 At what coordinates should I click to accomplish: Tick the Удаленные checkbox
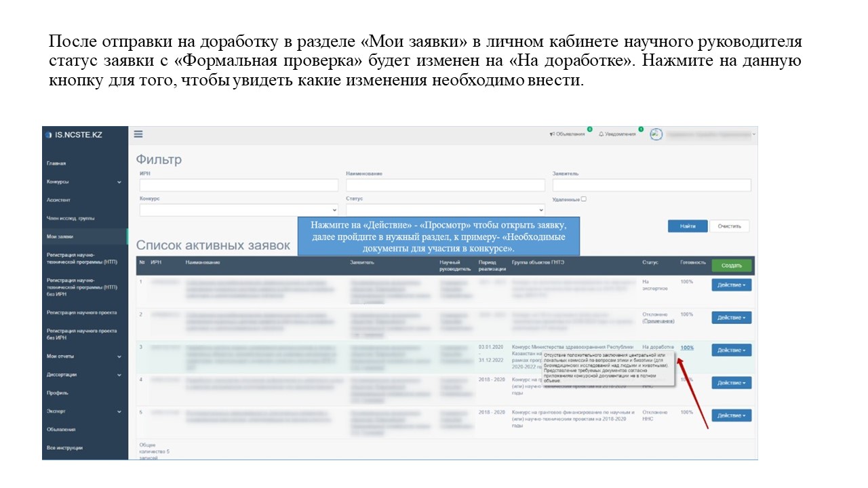584,199
